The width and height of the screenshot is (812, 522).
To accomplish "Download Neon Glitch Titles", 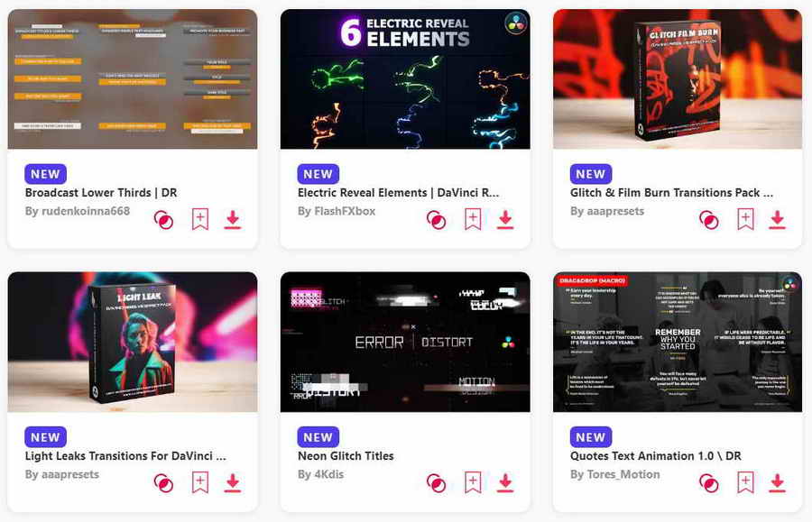I will tap(505, 483).
